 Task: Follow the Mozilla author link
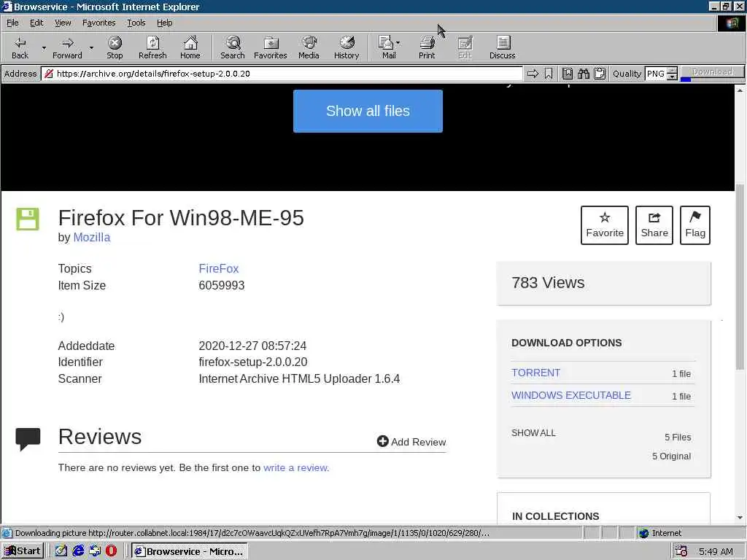(x=91, y=237)
